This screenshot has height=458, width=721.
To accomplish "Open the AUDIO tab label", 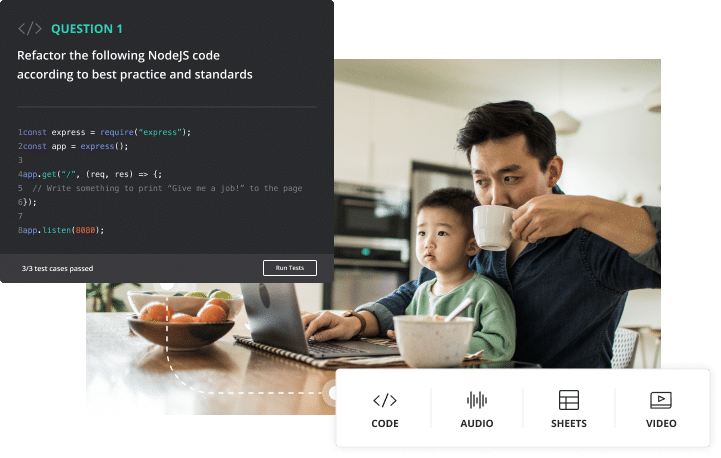I will [x=477, y=424].
